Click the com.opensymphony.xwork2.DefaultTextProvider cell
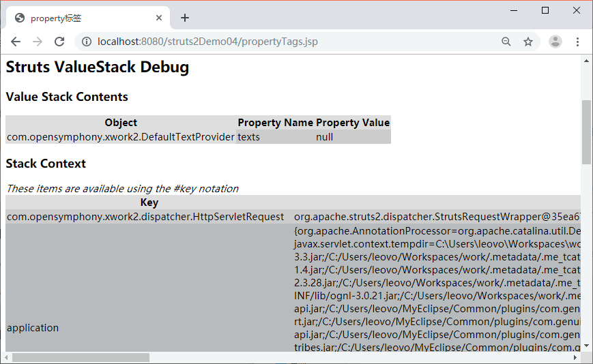 (121, 137)
